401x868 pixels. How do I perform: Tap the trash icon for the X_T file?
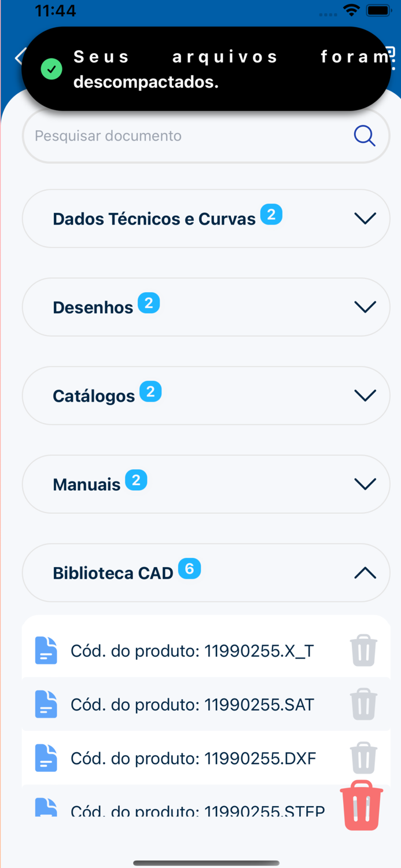[363, 650]
